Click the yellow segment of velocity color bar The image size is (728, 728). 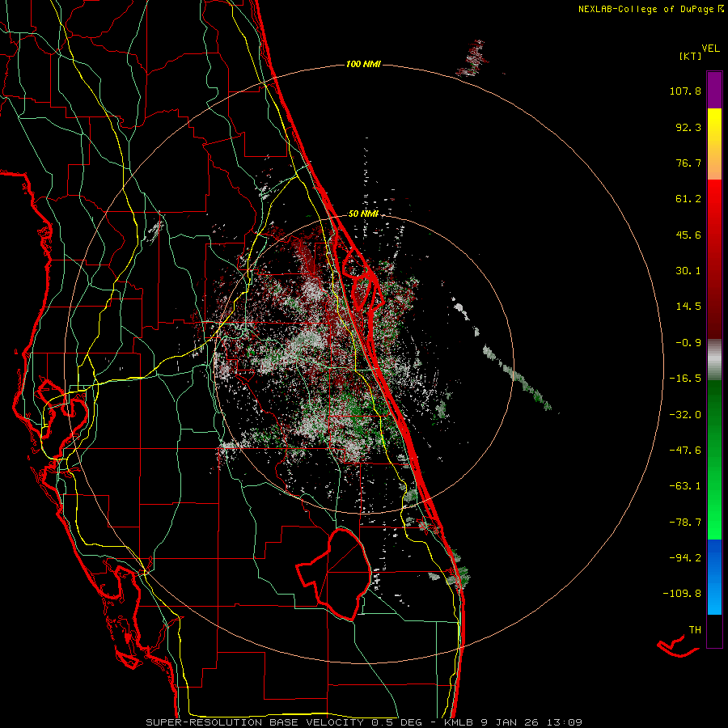click(x=714, y=144)
